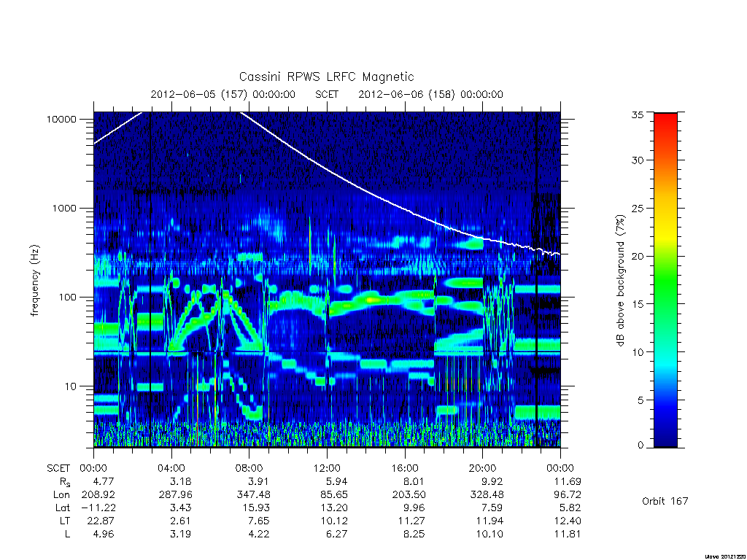Click time tick 04:00
Image resolution: width=747 pixels, height=560 pixels.
(x=171, y=468)
